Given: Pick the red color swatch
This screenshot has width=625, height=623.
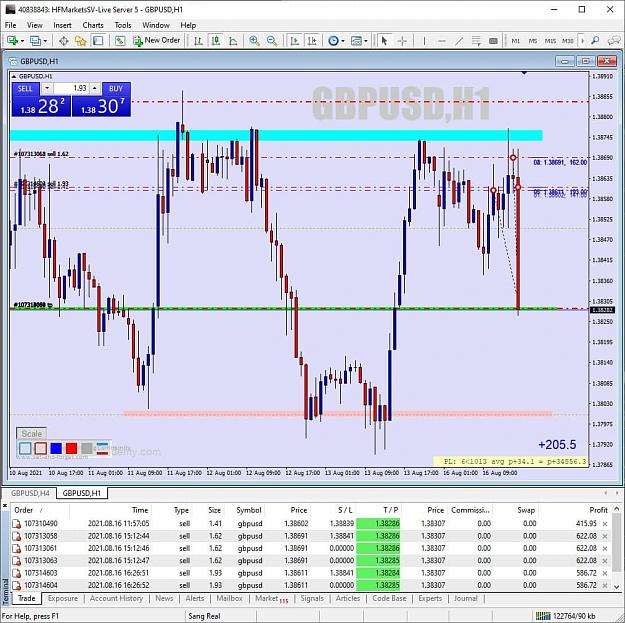Looking at the screenshot, I should [x=71, y=448].
